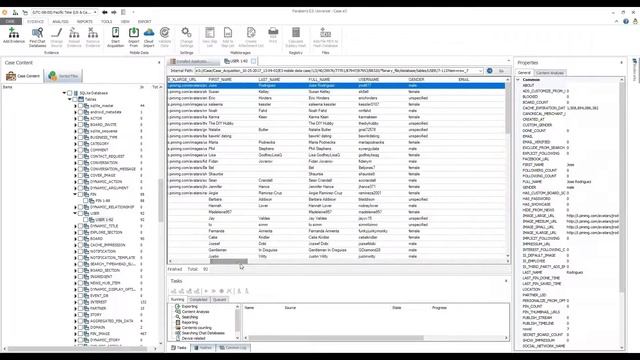Click the round icon beside Internal Path field
This screenshot has width=640, height=360.
pyautogui.click(x=489, y=71)
